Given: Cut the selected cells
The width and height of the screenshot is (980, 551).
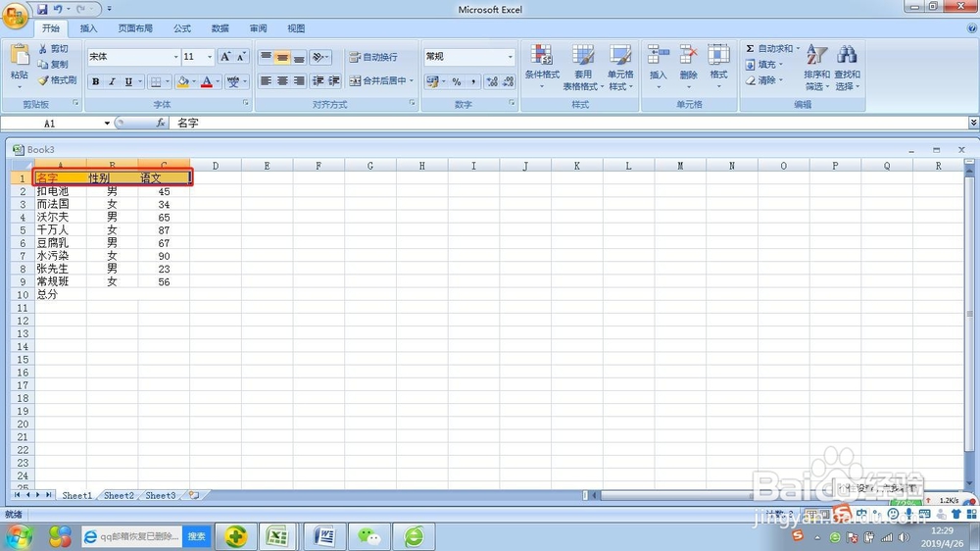Looking at the screenshot, I should point(53,49).
